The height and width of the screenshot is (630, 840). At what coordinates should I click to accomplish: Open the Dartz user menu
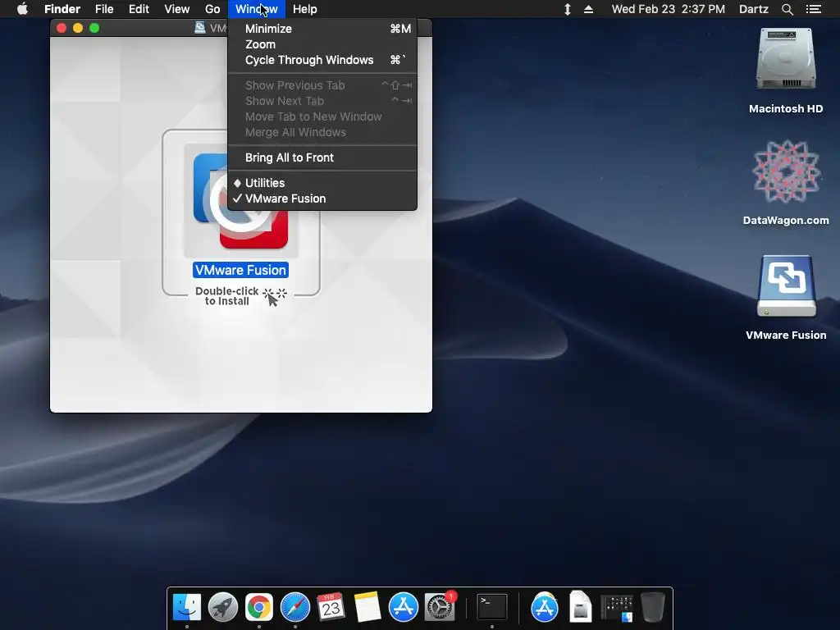tap(753, 9)
